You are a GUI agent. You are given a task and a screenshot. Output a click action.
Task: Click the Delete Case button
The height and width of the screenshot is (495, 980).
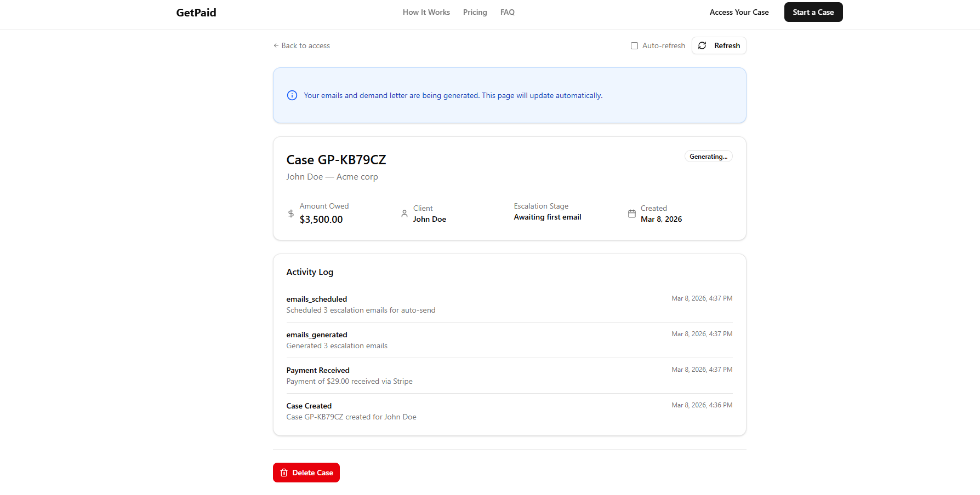(x=306, y=473)
